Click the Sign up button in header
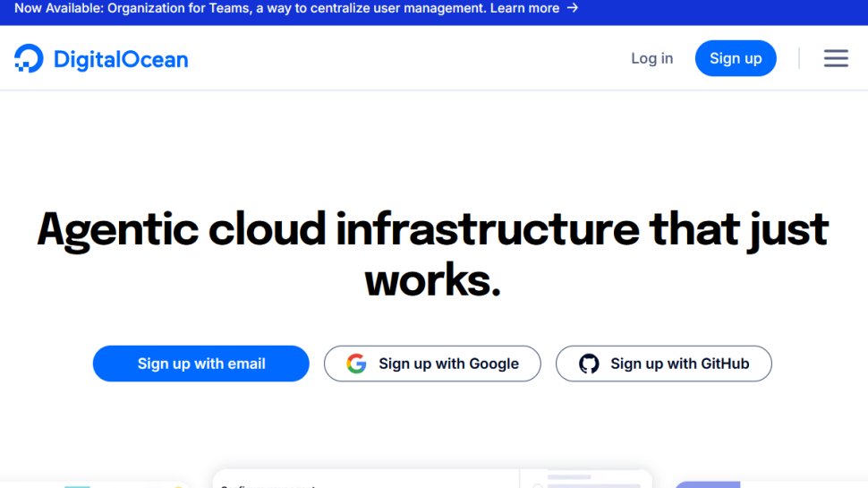 tap(736, 58)
